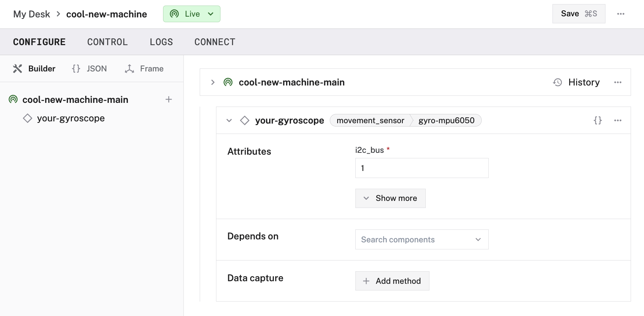Screen dimensions: 644x316
Task: Expand the cool-new-machine-main card chevron
Action: click(213, 82)
